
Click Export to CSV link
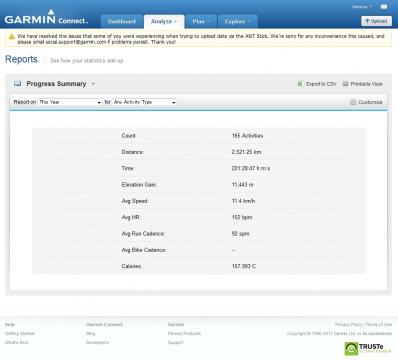[321, 84]
